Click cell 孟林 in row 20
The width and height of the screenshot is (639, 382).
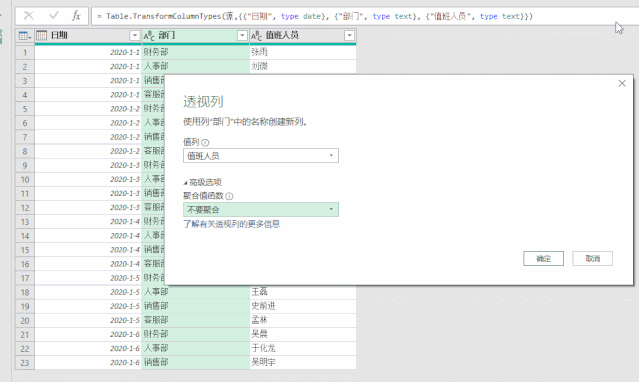coord(303,320)
